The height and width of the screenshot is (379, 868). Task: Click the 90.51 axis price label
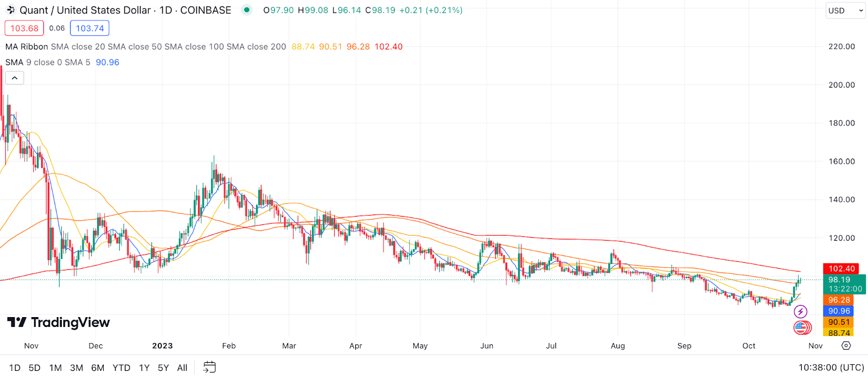(838, 322)
